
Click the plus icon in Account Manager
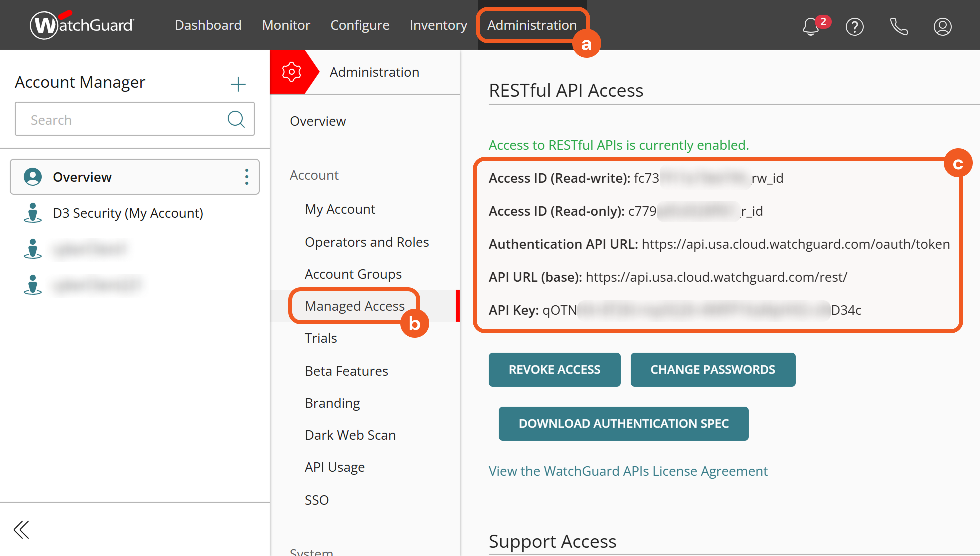coord(238,84)
